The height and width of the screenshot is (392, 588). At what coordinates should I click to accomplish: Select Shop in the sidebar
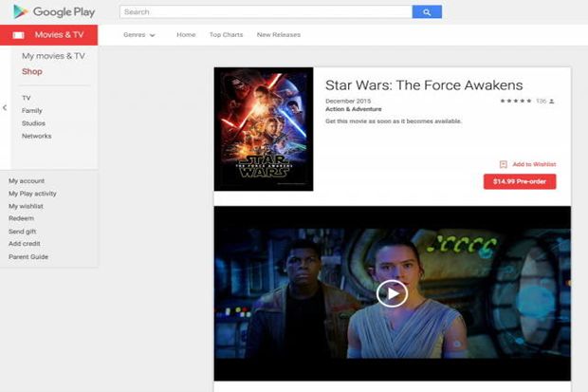coord(32,71)
